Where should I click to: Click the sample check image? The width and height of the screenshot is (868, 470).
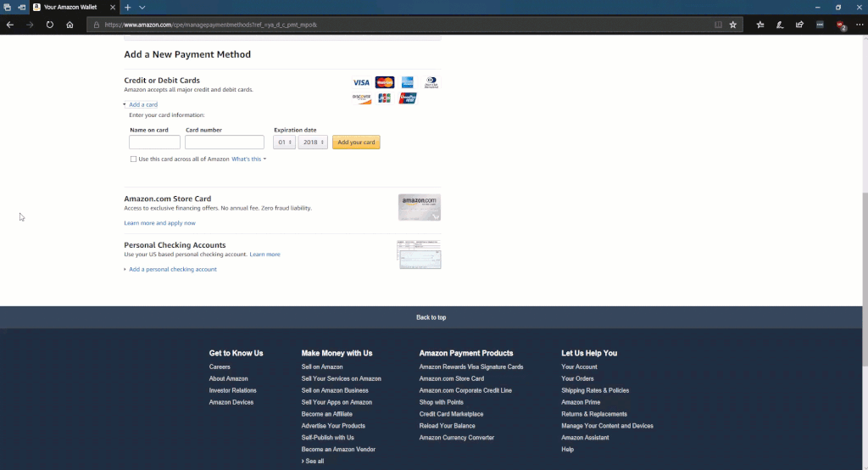[419, 255]
